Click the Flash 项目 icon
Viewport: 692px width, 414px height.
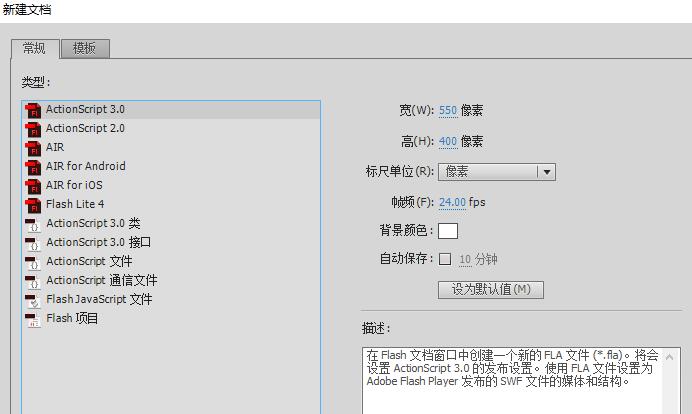pyautogui.click(x=33, y=319)
